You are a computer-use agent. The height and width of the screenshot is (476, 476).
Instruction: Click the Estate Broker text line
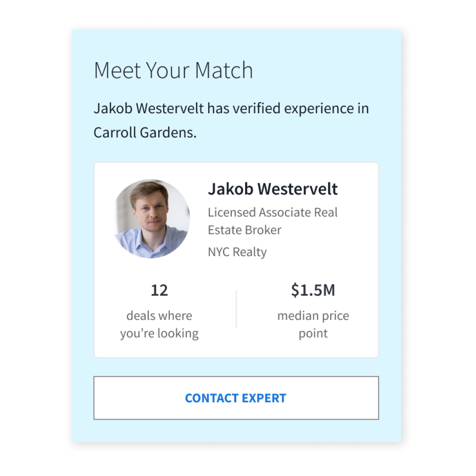[x=244, y=230]
